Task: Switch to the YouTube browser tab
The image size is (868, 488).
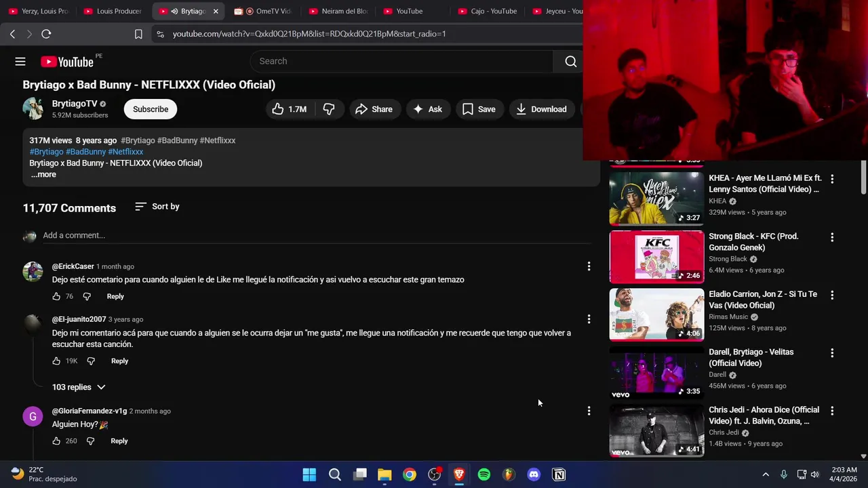Action: (x=414, y=11)
